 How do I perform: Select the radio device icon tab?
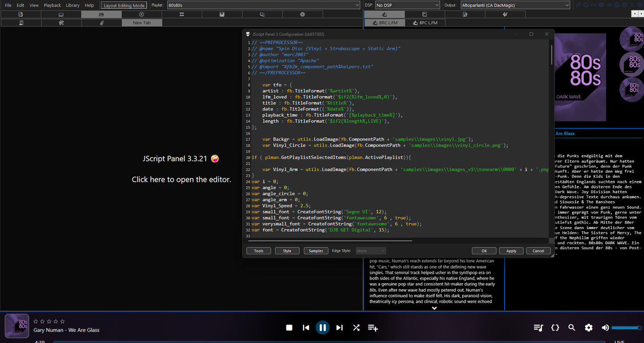point(101,15)
